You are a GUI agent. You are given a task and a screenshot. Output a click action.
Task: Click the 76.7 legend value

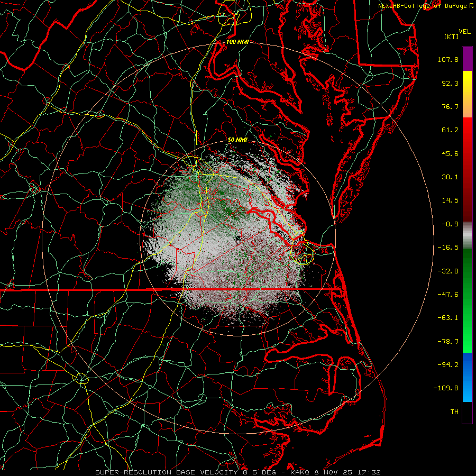pos(450,106)
